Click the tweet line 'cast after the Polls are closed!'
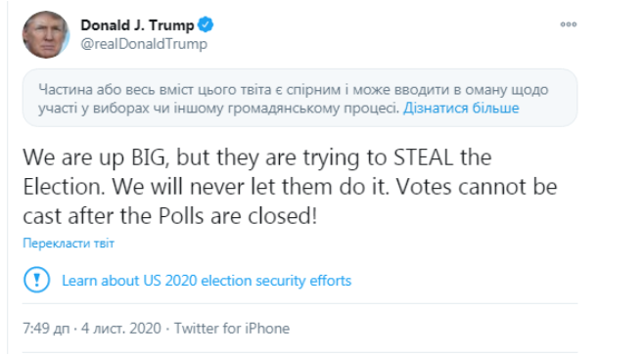Screen dimensions: 644x356 [170, 216]
